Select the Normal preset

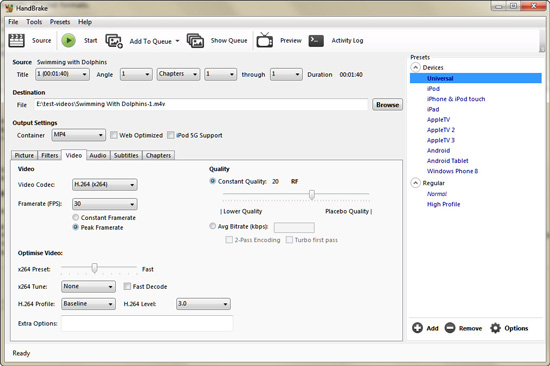pos(437,194)
